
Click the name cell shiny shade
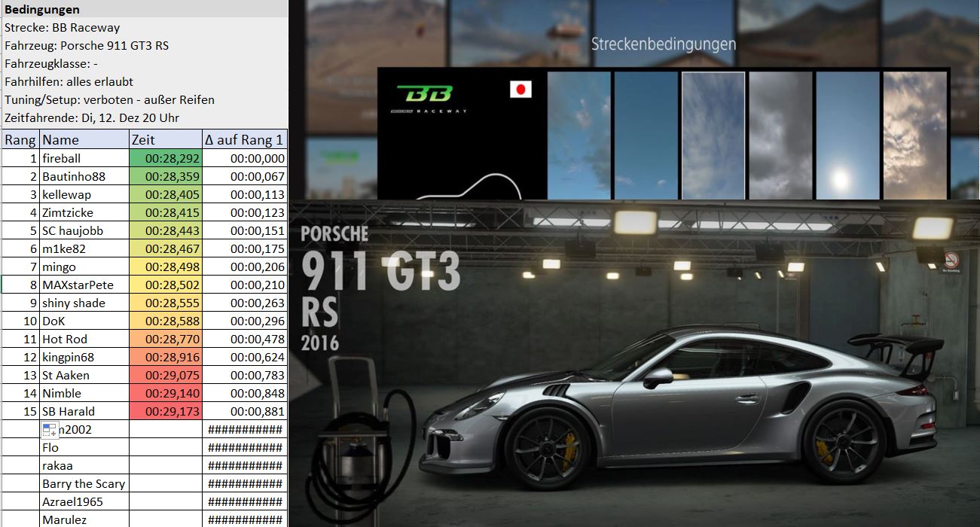click(x=84, y=303)
